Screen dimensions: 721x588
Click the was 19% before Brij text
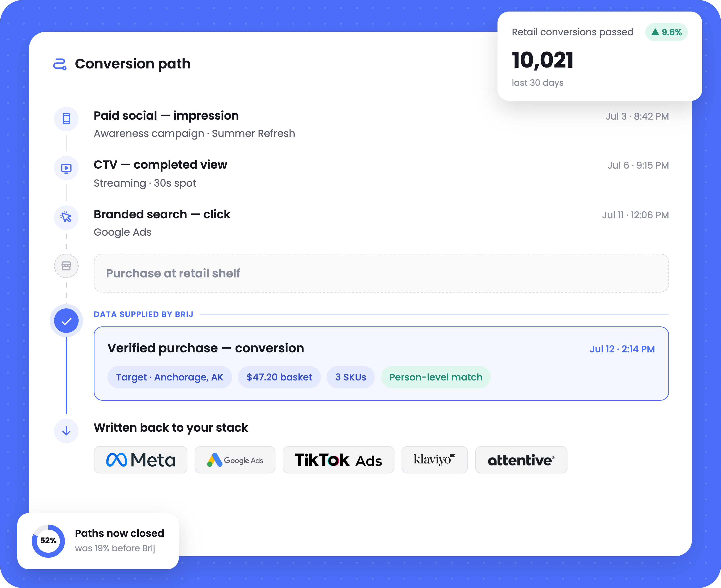click(x=115, y=548)
